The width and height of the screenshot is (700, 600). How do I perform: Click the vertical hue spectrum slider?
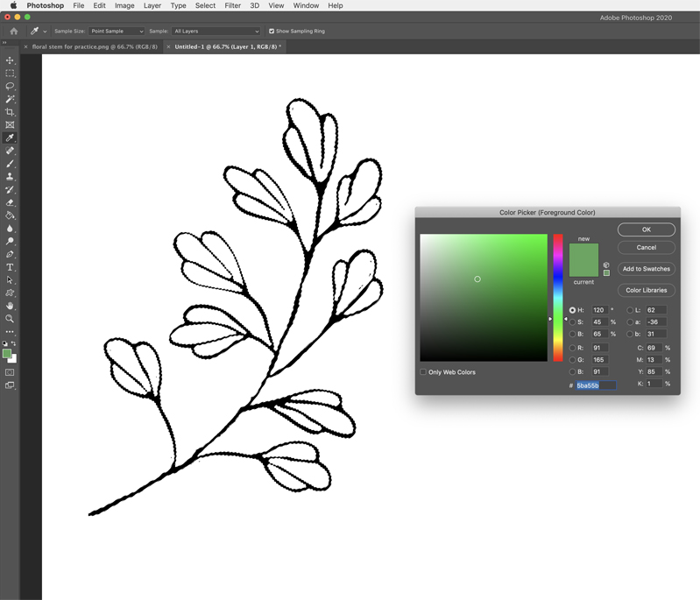[557, 297]
